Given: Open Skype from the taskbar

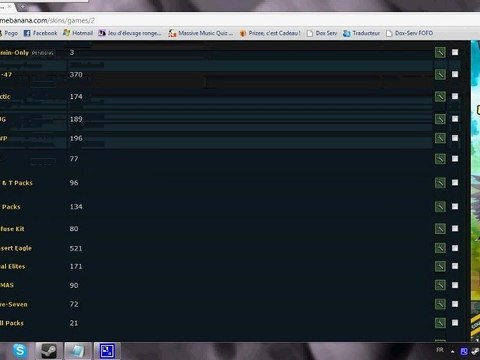Looking at the screenshot, I should pyautogui.click(x=20, y=351).
